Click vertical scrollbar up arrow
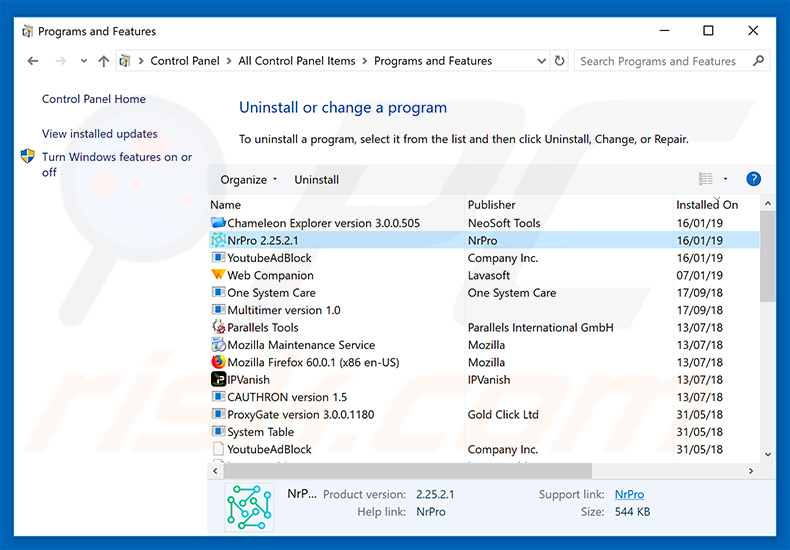This screenshot has height=550, width=790. (768, 203)
